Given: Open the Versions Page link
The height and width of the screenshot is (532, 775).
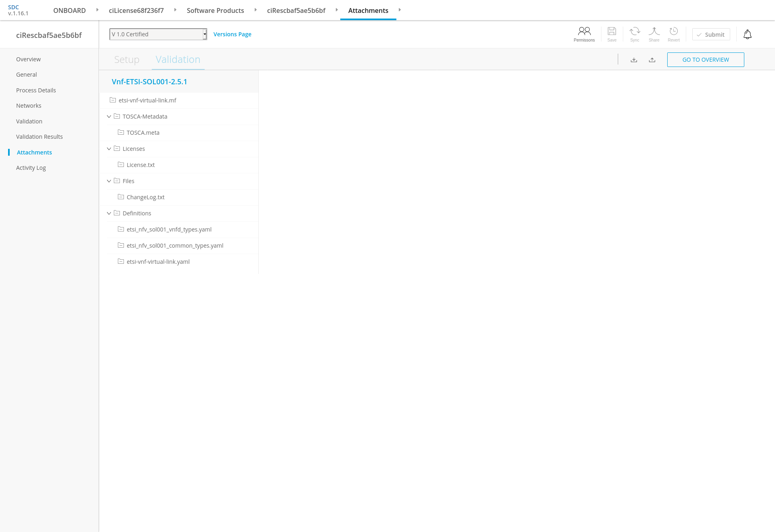Looking at the screenshot, I should (232, 34).
